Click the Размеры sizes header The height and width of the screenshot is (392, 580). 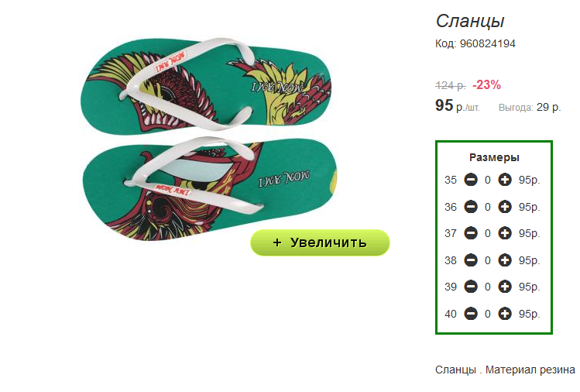click(494, 157)
